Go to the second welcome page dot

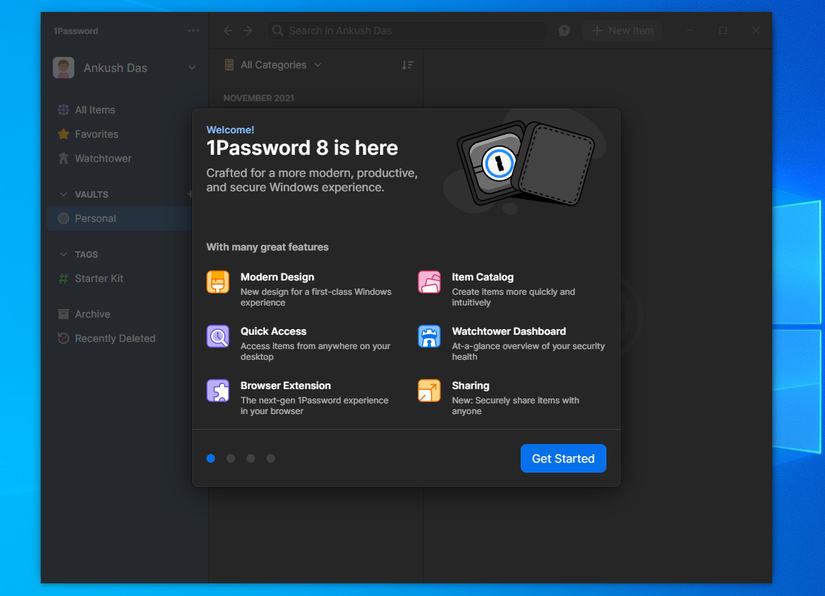click(x=230, y=458)
